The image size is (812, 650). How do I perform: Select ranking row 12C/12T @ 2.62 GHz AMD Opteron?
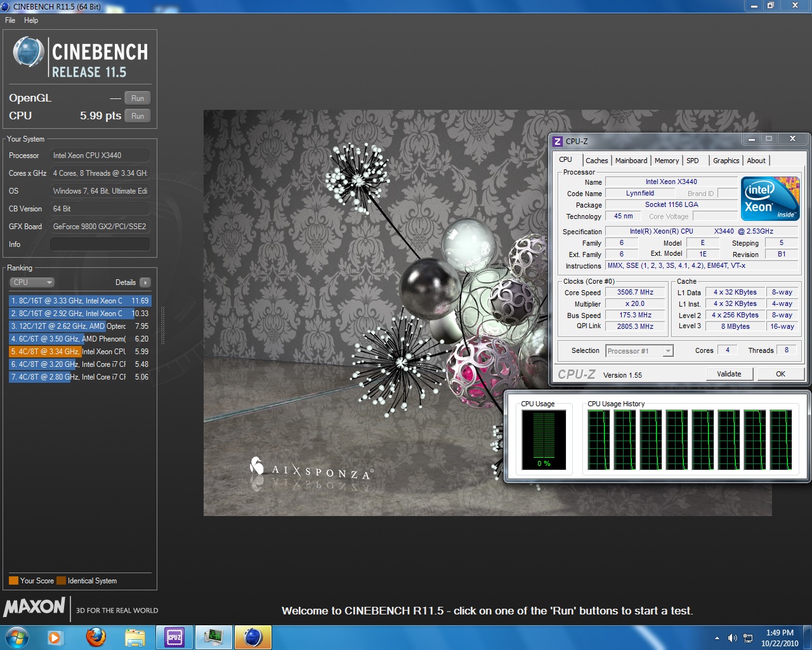[80, 326]
